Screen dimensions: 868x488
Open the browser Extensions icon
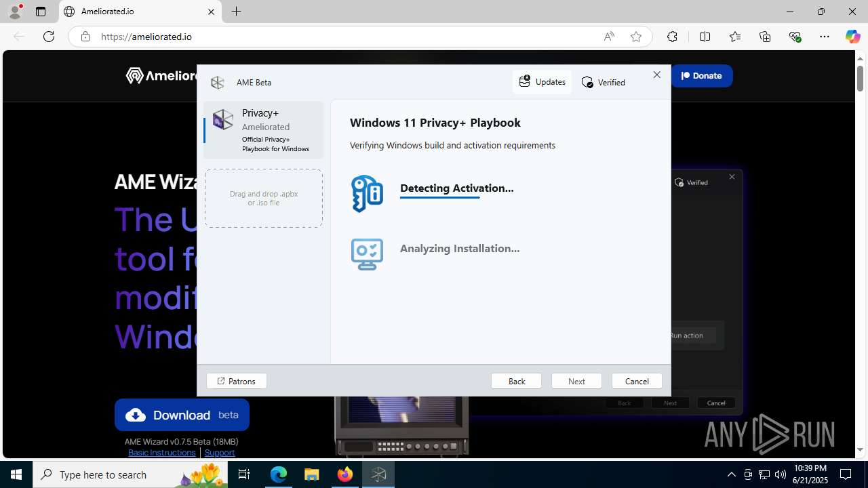coord(672,37)
